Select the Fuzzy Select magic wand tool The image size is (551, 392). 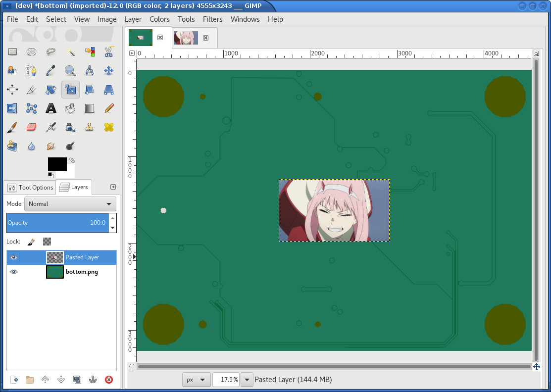pyautogui.click(x=70, y=51)
